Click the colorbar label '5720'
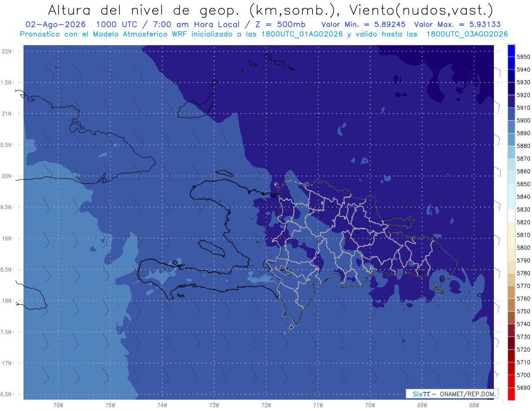This screenshot has width=532, height=411. coord(523,349)
